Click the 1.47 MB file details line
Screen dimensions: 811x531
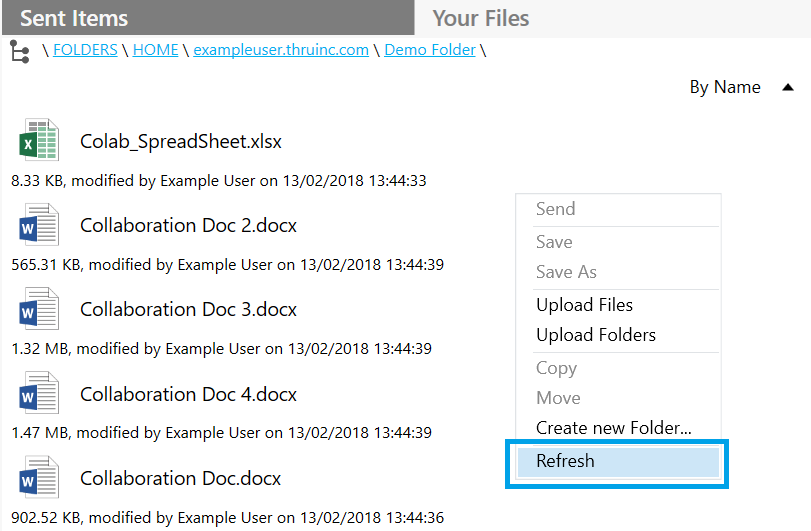click(x=221, y=433)
